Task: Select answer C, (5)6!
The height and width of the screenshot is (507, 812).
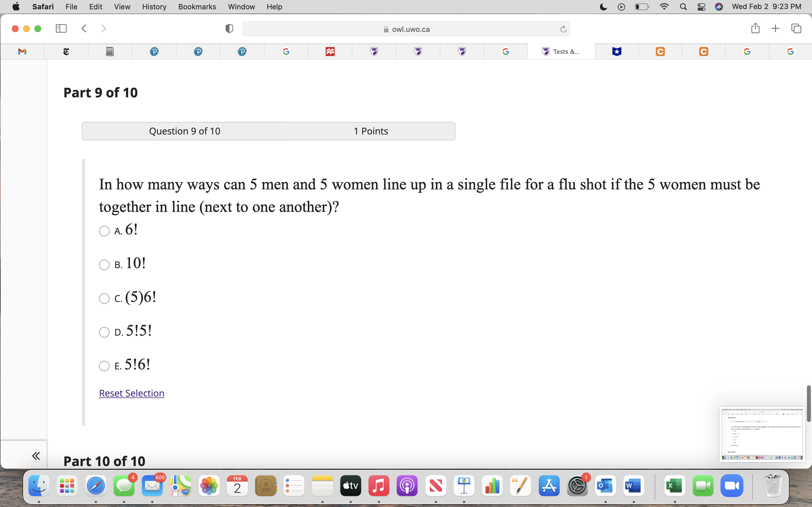Action: (104, 298)
